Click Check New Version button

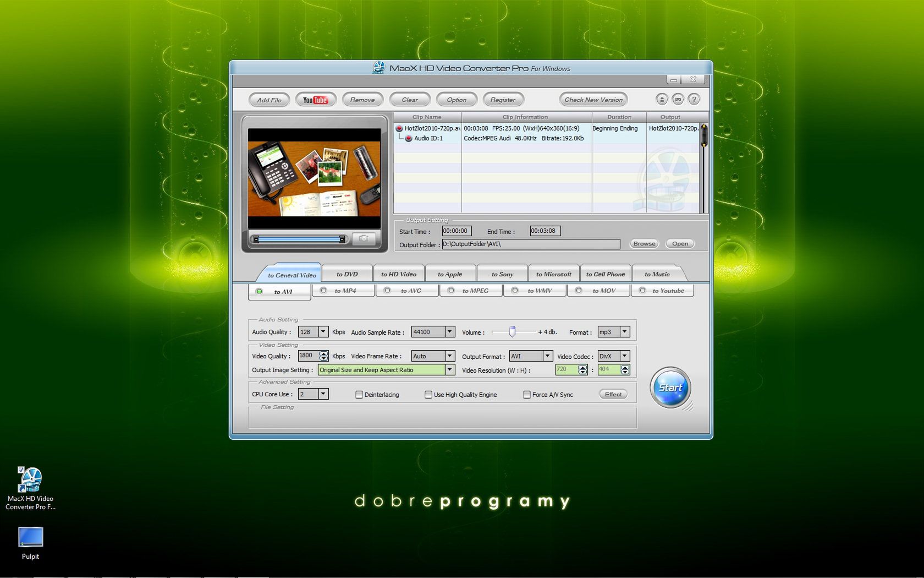point(593,100)
